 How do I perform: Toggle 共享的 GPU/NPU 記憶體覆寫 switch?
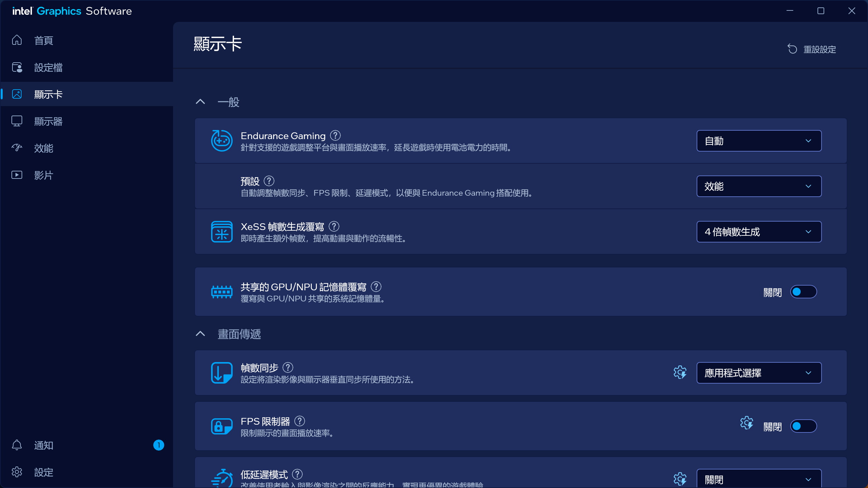[x=803, y=292]
